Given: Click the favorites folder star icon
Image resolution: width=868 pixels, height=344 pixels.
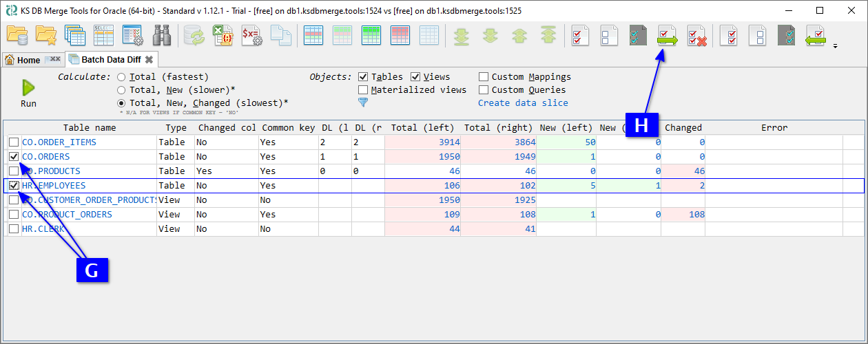Looking at the screenshot, I should click(45, 35).
